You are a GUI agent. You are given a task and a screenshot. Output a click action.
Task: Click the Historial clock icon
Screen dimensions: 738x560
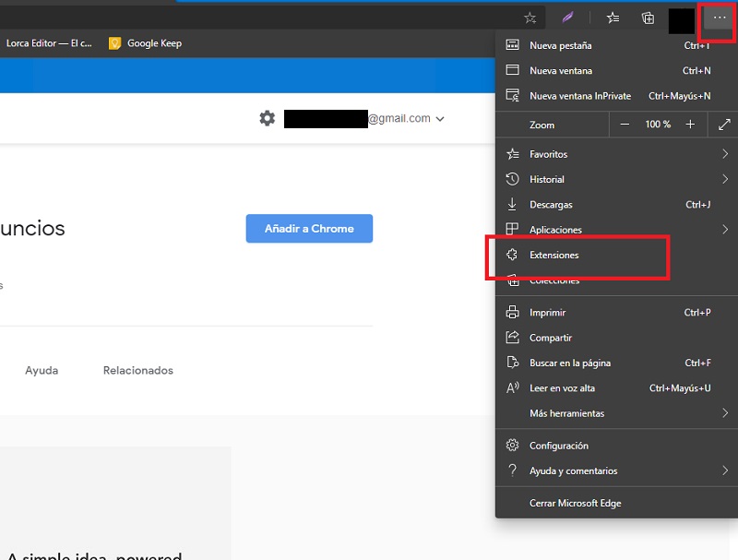pos(512,179)
